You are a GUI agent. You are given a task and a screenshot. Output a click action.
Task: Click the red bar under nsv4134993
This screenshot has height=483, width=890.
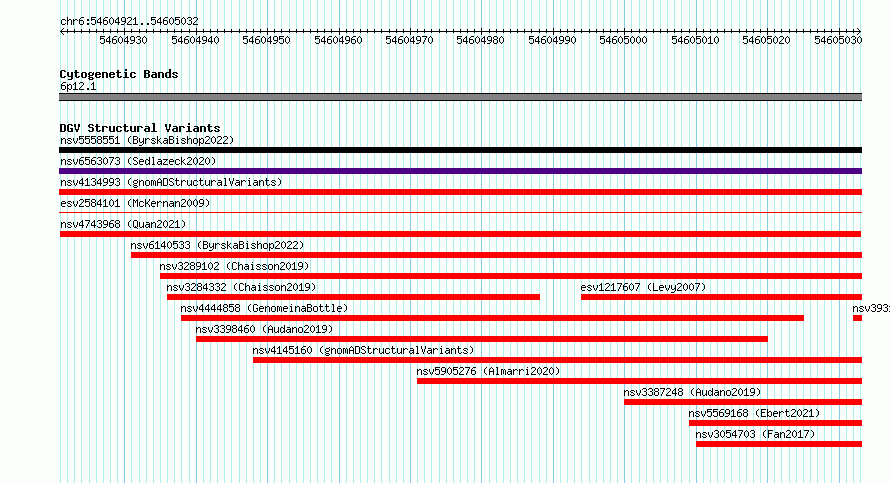click(x=460, y=192)
